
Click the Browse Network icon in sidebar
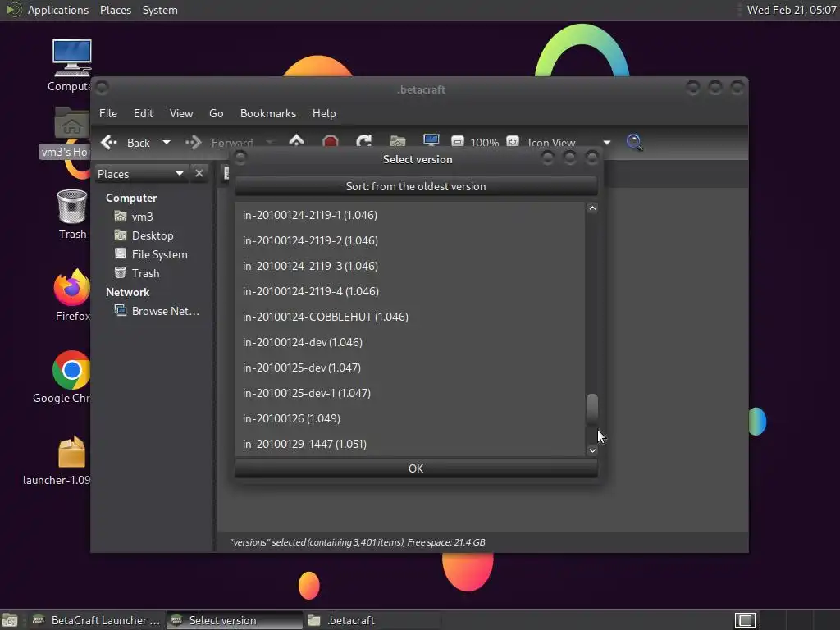coord(121,311)
